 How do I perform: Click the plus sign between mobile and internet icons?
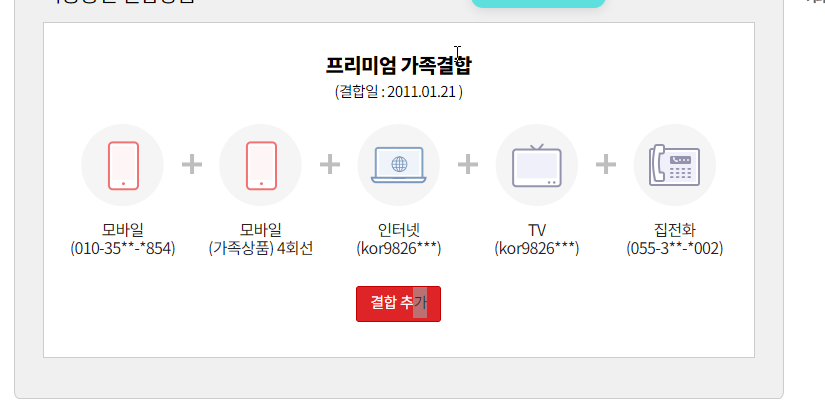pos(330,165)
